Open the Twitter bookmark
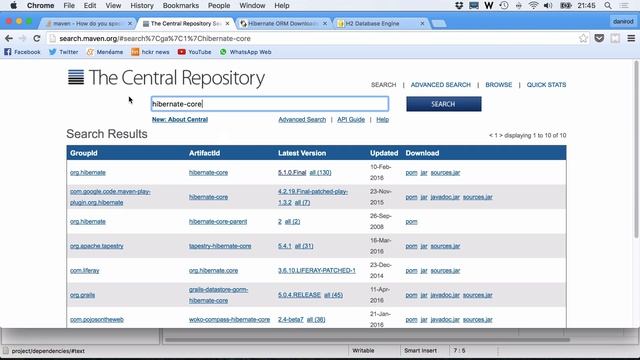Screen dimensions: 640x360 point(63,52)
